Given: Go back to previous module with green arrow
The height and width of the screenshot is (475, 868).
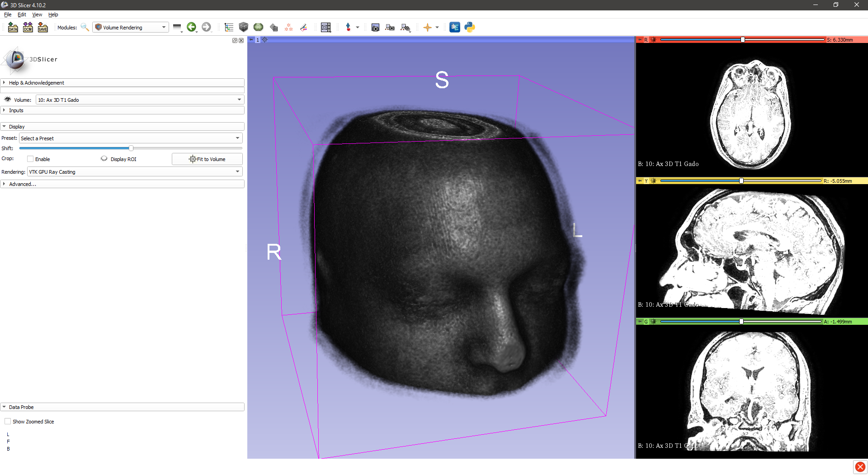Looking at the screenshot, I should tap(191, 27).
